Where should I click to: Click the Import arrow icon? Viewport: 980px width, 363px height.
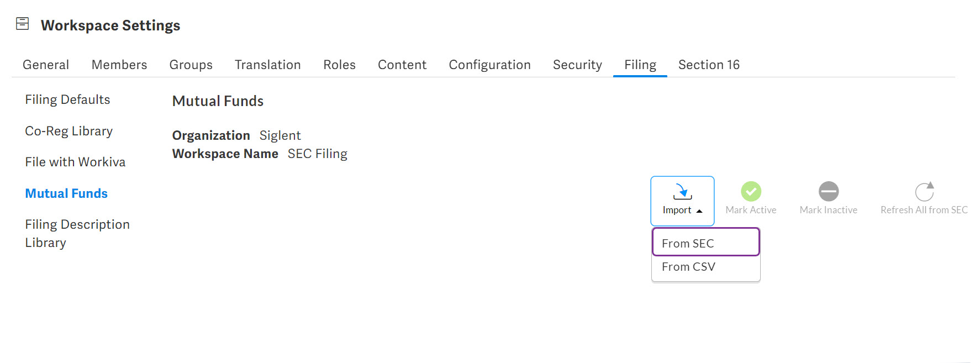(x=682, y=192)
